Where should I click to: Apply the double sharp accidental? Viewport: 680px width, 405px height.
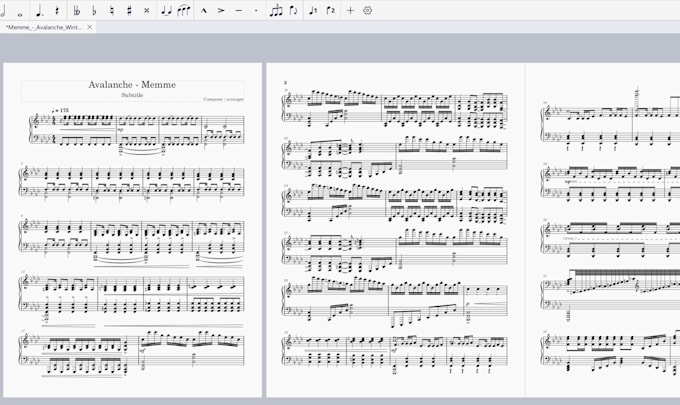click(147, 11)
